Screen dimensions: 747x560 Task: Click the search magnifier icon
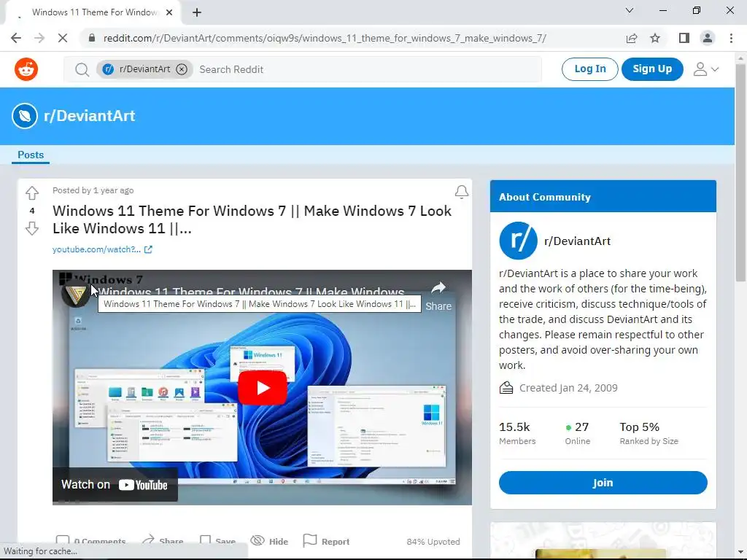click(82, 69)
